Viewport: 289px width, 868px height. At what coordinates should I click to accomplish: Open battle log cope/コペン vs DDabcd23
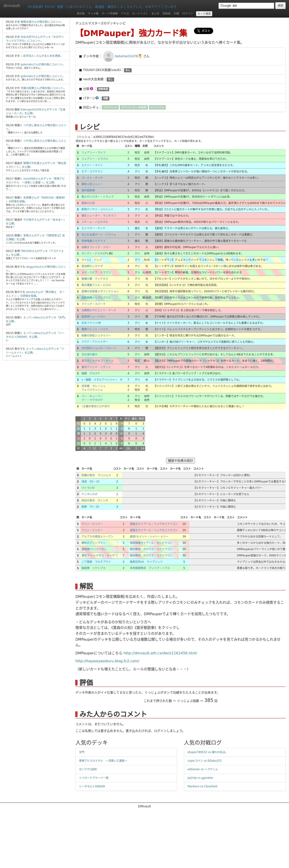click(x=205, y=761)
